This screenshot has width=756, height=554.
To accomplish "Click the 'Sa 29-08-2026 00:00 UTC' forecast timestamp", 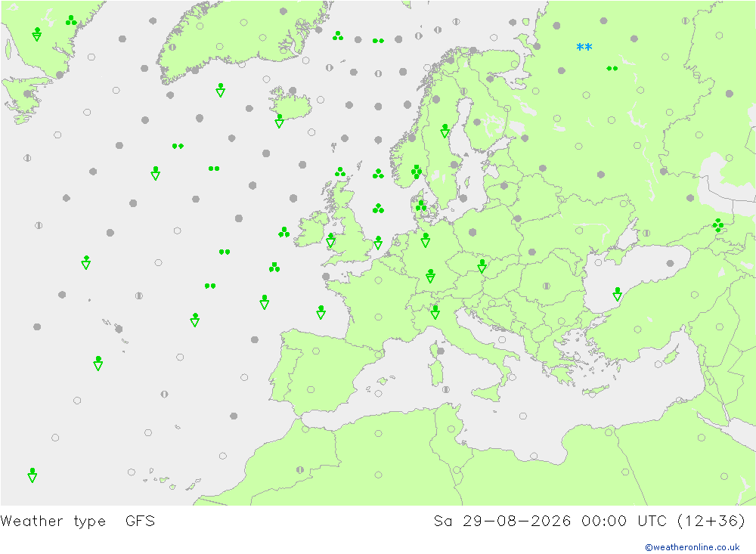I will click(550, 522).
